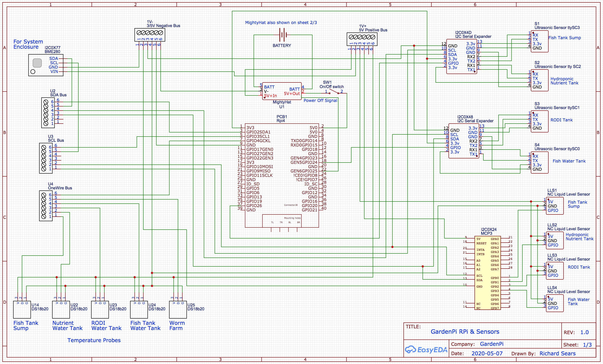603x364 pixels.
Task: Select the U14 DS18b20 probe box
Action: [x=22, y=309]
